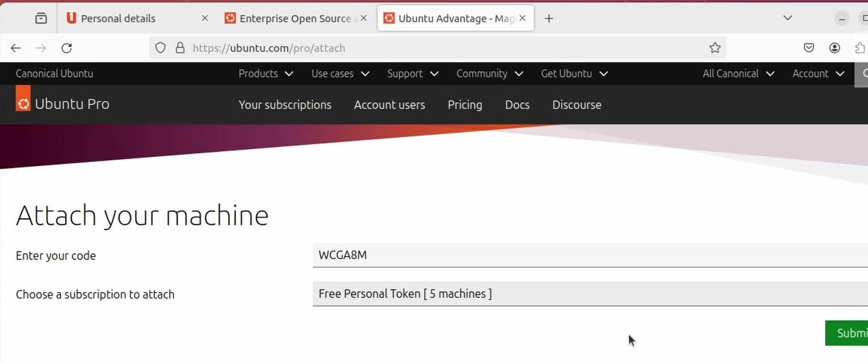
Task: Close the Ubuntu Advantage tab
Action: click(x=522, y=18)
